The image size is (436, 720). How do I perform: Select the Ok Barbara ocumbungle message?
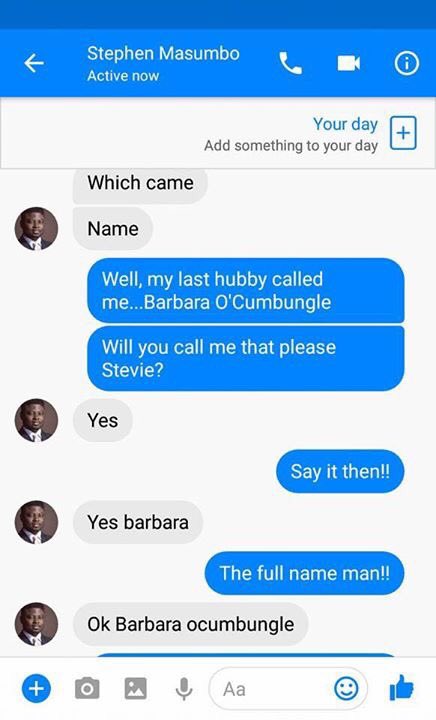[190, 624]
